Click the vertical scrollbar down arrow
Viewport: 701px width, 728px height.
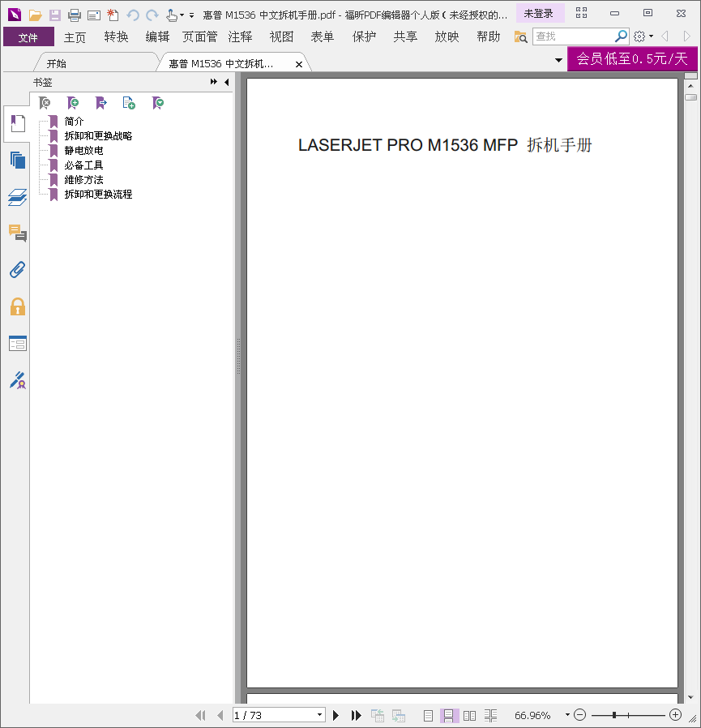pyautogui.click(x=690, y=697)
